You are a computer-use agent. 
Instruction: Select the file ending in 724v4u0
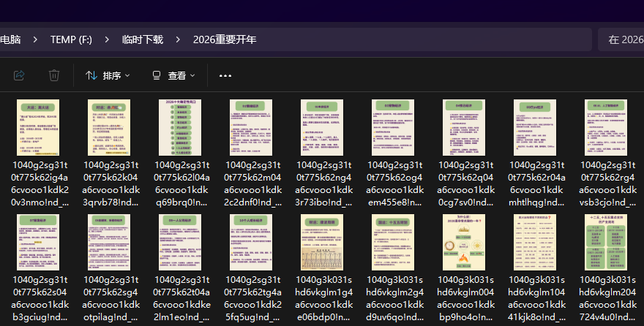pyautogui.click(x=606, y=241)
